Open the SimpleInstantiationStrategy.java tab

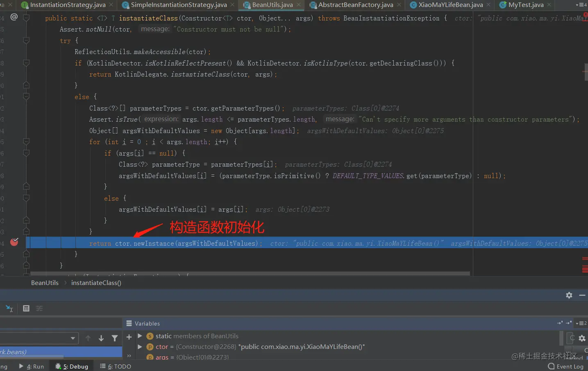tap(179, 5)
